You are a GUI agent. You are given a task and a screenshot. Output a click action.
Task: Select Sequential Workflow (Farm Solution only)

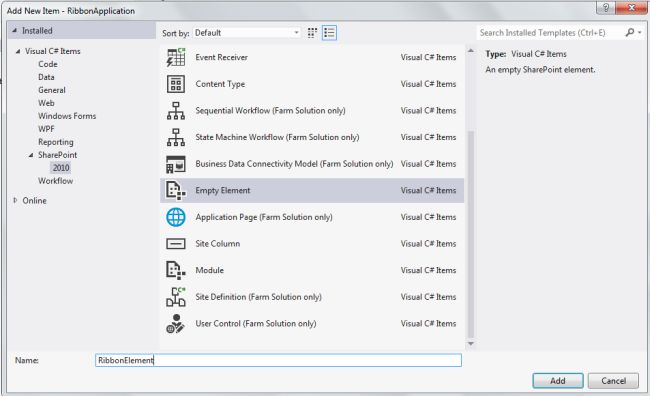(x=270, y=111)
